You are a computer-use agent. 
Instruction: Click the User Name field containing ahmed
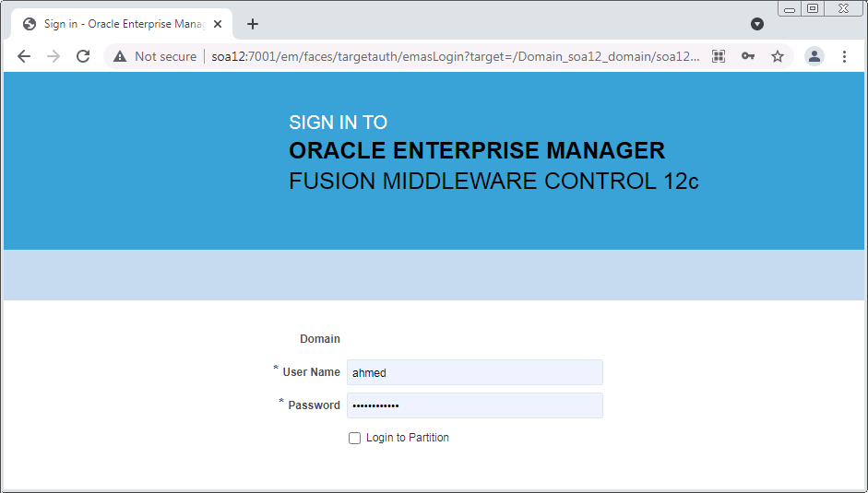click(x=474, y=372)
